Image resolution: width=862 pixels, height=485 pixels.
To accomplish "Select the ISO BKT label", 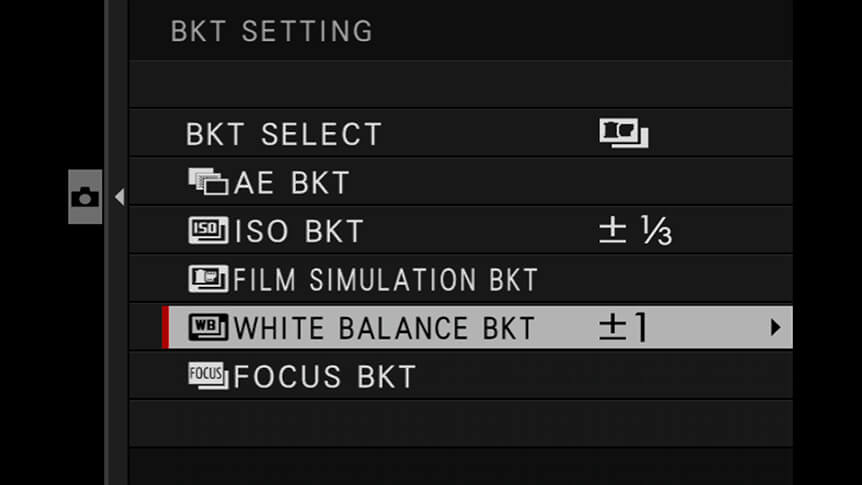I will [299, 231].
